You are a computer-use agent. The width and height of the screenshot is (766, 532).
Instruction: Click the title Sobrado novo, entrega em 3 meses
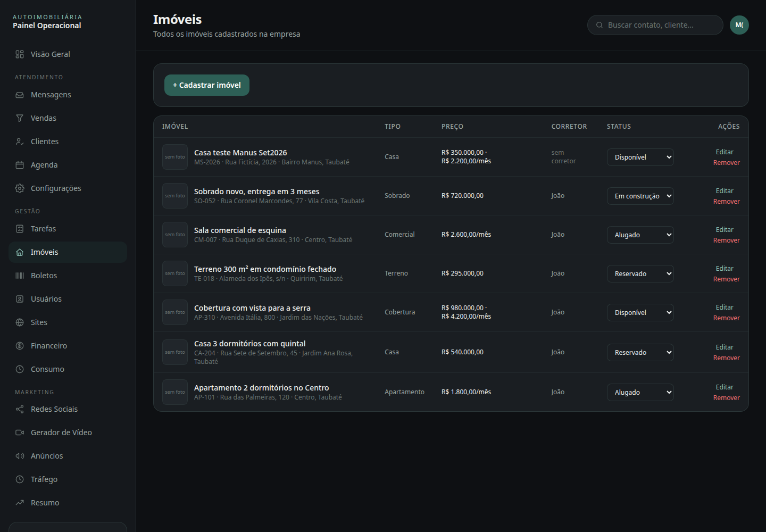click(256, 192)
